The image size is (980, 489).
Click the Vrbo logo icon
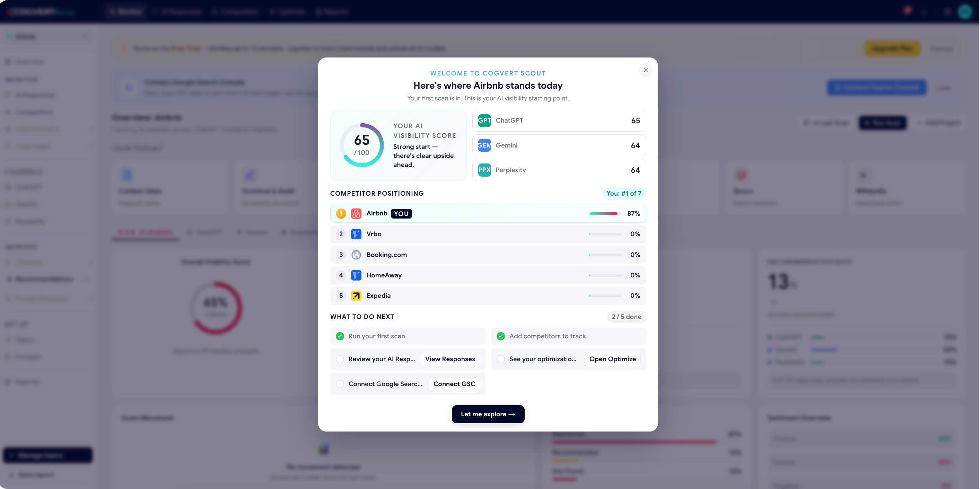(356, 234)
